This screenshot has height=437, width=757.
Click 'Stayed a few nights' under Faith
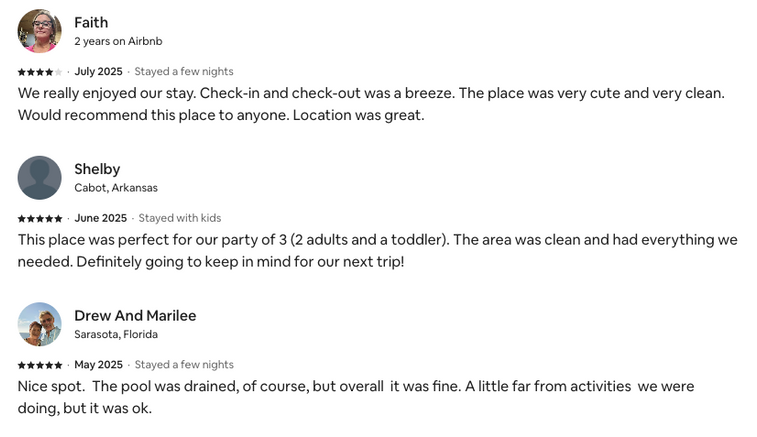184,71
